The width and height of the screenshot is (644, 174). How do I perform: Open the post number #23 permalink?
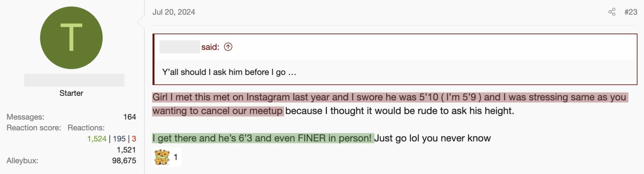click(x=631, y=12)
